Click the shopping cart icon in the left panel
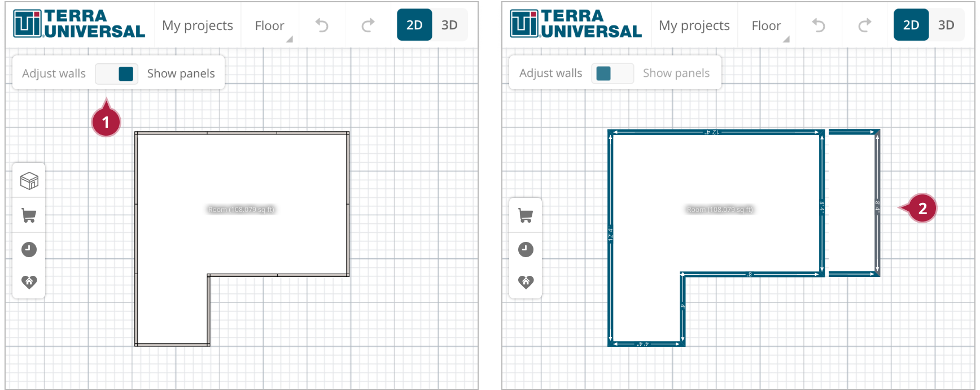This screenshot has width=980, height=390. pos(29,215)
